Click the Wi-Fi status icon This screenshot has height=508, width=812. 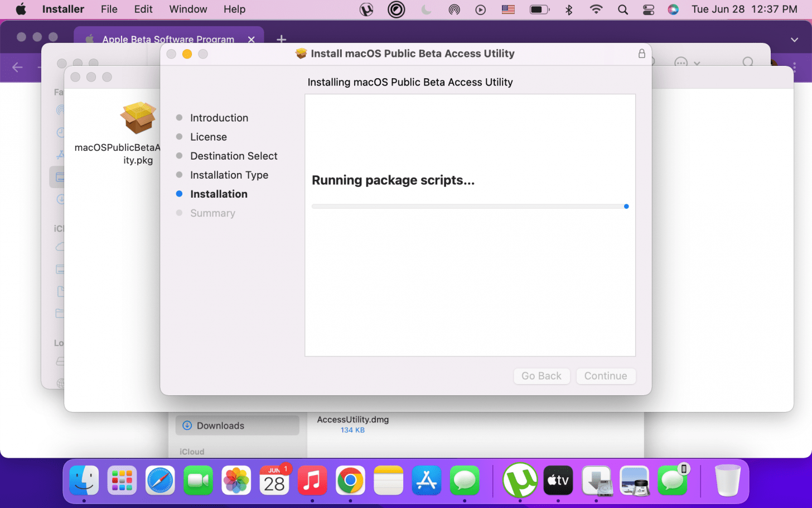596,9
